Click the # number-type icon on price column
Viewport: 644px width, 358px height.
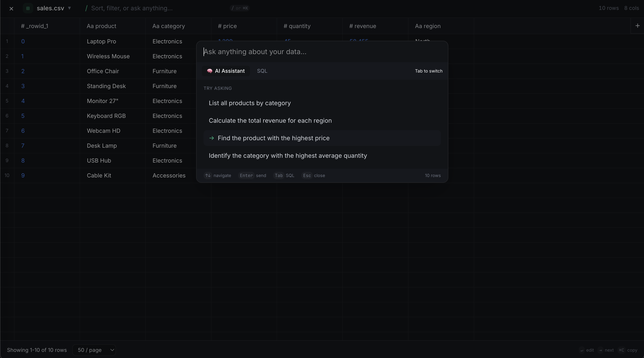pyautogui.click(x=220, y=26)
